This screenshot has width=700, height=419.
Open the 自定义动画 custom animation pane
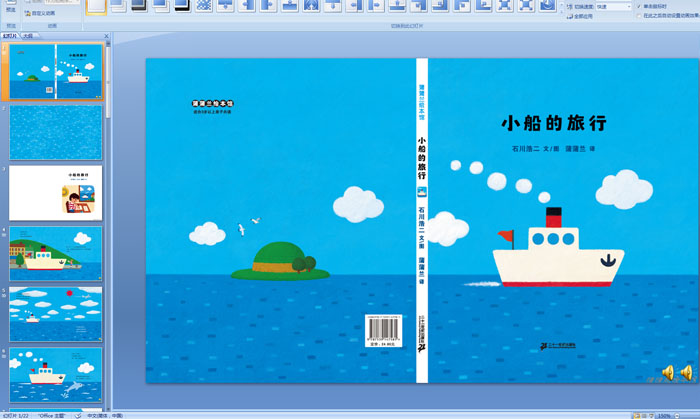(40, 13)
